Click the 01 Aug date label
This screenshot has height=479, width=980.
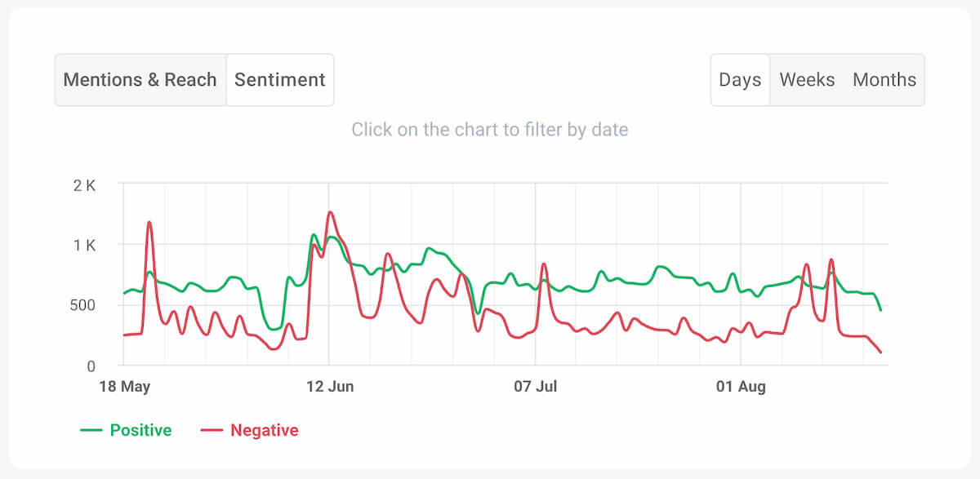pyautogui.click(x=742, y=387)
